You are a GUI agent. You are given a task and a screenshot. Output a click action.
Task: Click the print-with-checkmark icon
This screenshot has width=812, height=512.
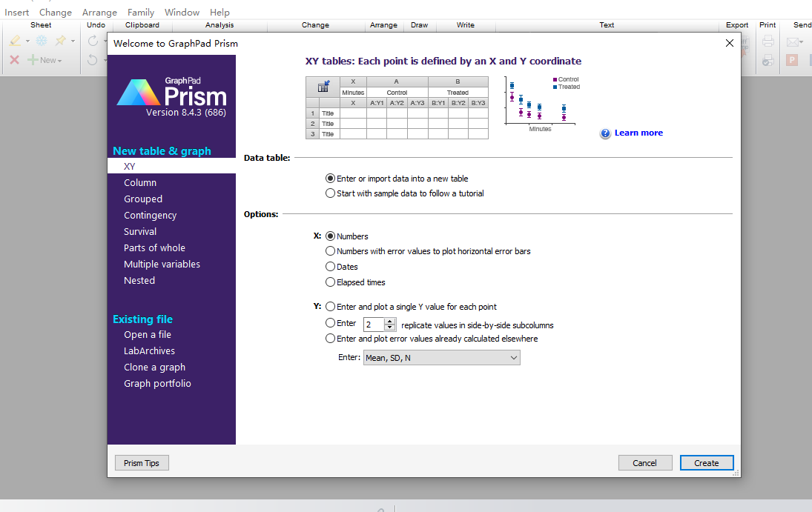coord(768,60)
